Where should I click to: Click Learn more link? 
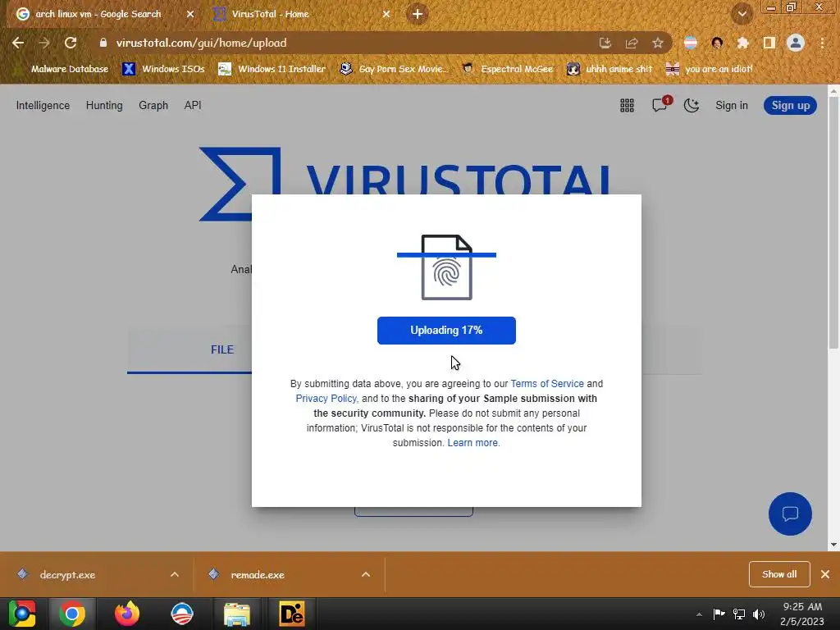tap(472, 443)
